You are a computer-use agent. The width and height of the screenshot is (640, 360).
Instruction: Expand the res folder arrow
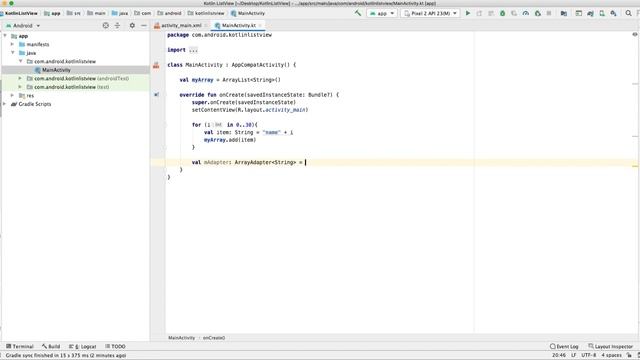tap(12, 96)
